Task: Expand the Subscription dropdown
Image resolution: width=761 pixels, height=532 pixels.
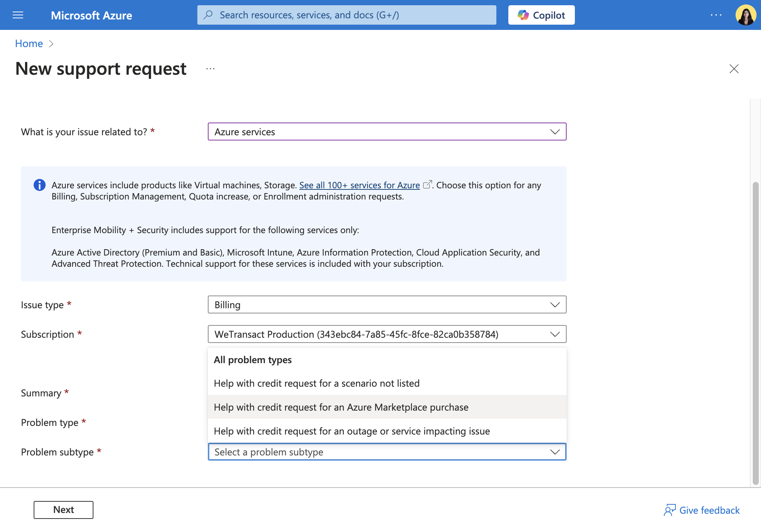Action: click(x=387, y=334)
